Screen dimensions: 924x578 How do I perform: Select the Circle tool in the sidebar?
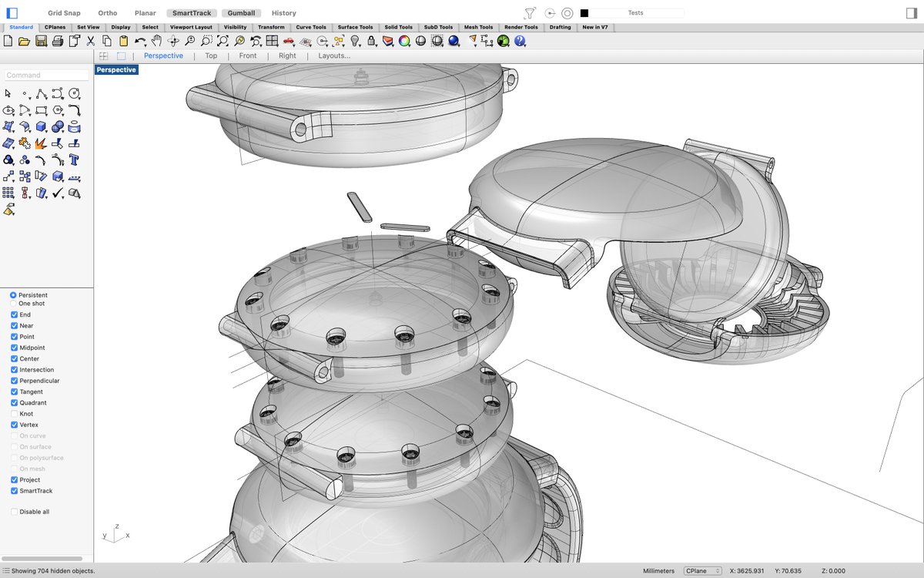click(74, 93)
